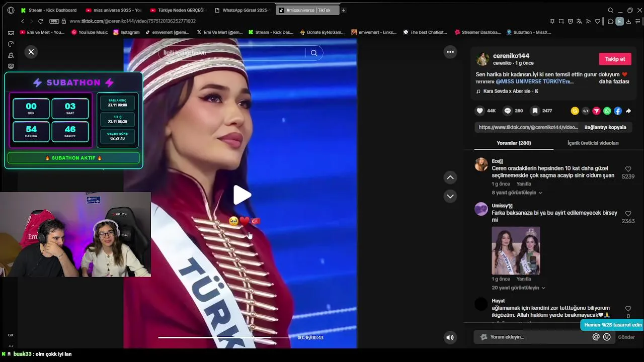This screenshot has height=362, width=644.
Task: Go back with the browser back arrow
Action: (x=23, y=21)
